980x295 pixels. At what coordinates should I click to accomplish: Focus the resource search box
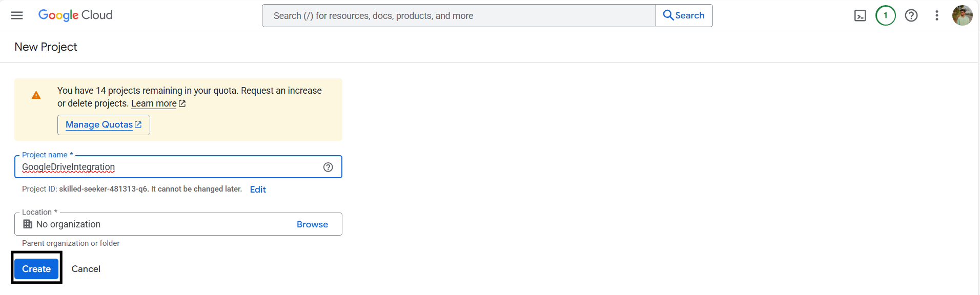coord(459,16)
